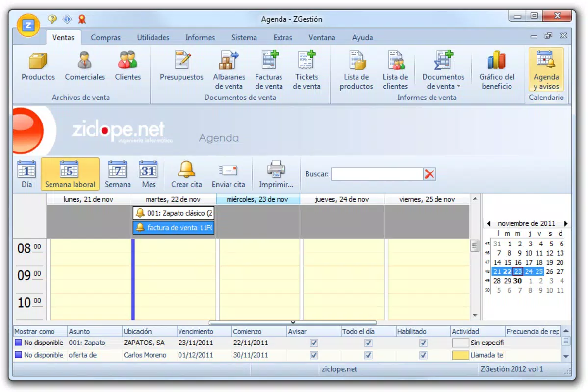Expand the bottom pane splitter chevron
The width and height of the screenshot is (588, 392).
[293, 323]
